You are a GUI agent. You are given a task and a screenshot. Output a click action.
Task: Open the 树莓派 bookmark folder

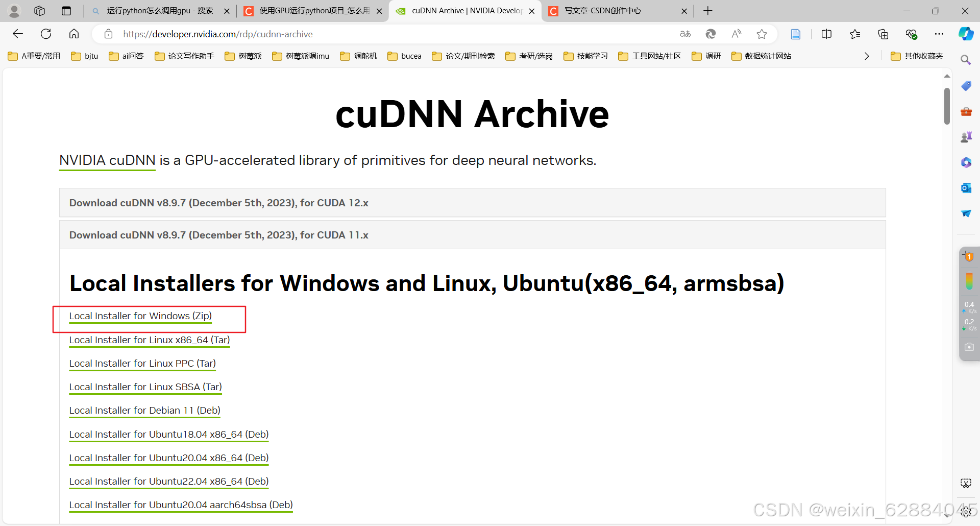[x=243, y=56]
